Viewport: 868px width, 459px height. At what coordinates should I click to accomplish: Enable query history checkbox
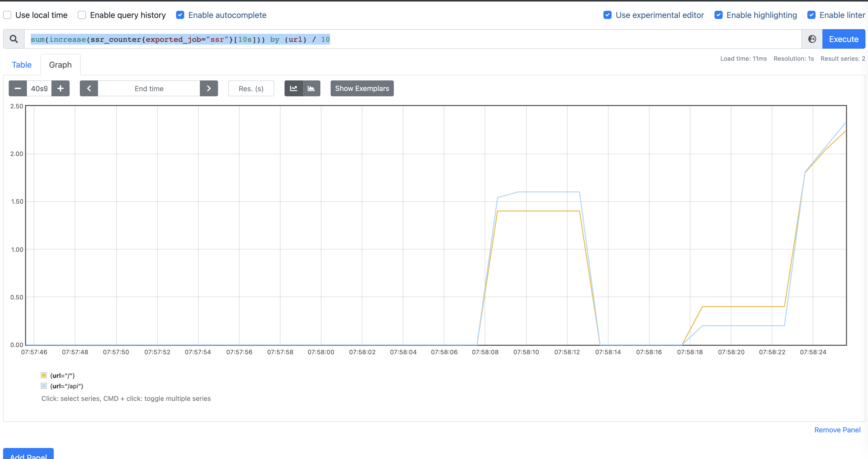click(x=82, y=15)
